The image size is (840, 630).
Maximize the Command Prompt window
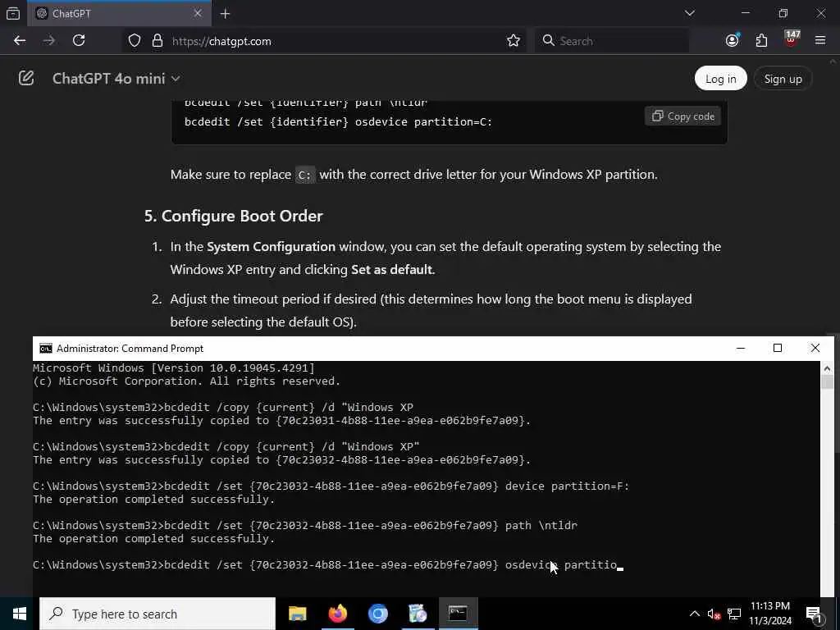(778, 348)
